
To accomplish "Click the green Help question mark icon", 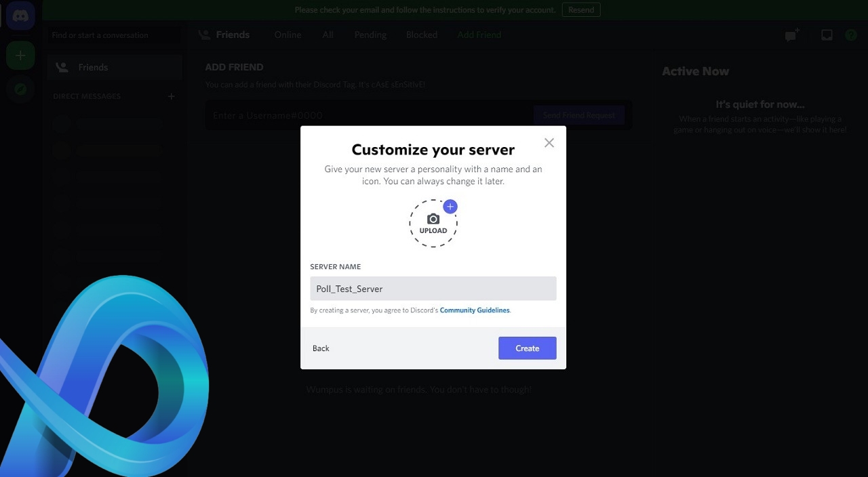I will tap(851, 35).
